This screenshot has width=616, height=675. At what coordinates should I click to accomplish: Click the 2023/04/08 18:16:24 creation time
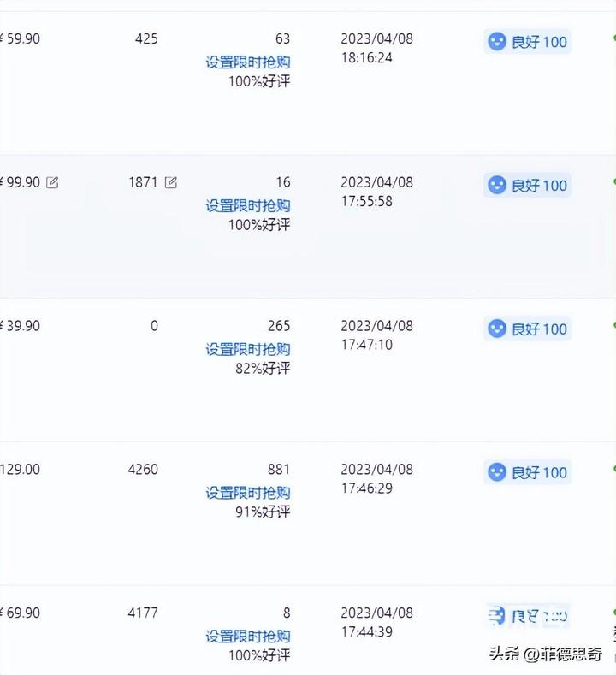pos(376,48)
